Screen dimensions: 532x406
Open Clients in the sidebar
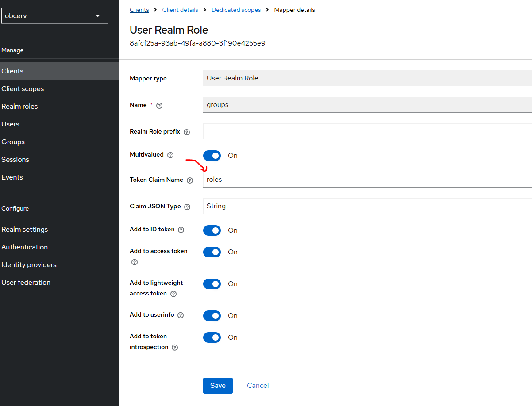click(59, 71)
